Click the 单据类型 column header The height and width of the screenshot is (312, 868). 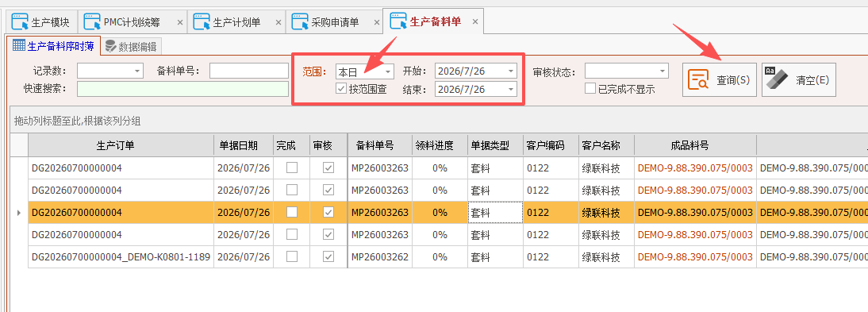[495, 146]
